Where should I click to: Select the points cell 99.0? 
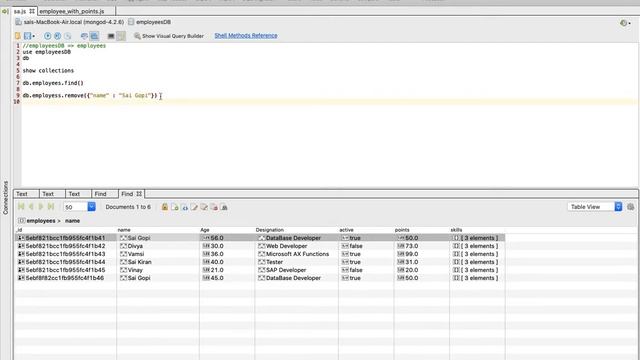[421, 254]
